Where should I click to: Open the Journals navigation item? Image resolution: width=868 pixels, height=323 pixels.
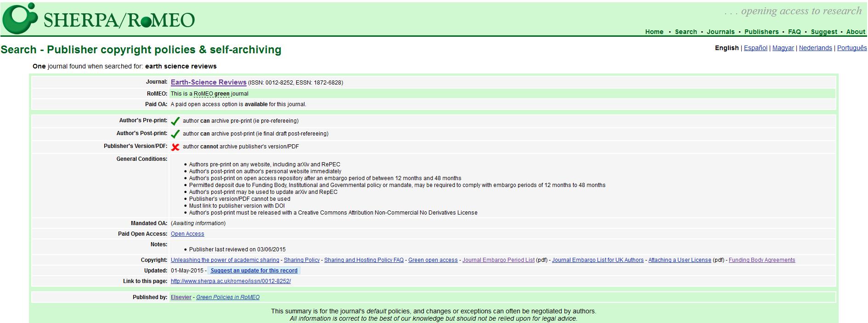pos(720,32)
